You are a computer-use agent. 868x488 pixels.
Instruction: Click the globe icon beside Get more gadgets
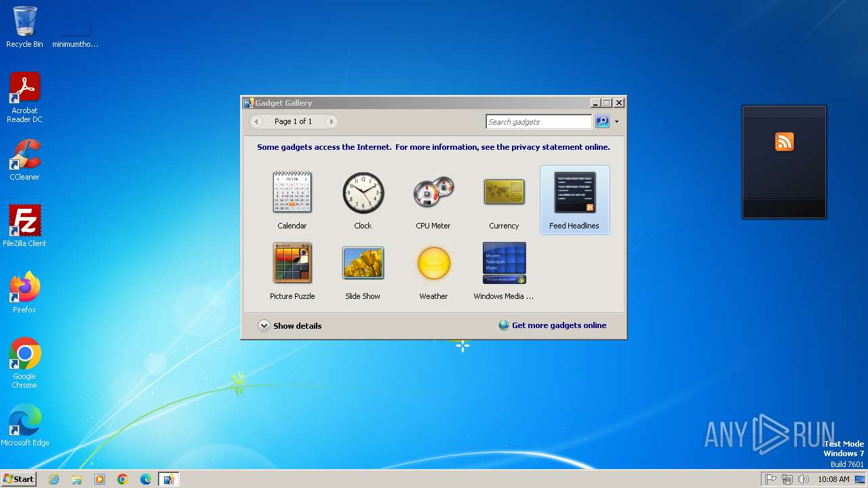pos(504,325)
